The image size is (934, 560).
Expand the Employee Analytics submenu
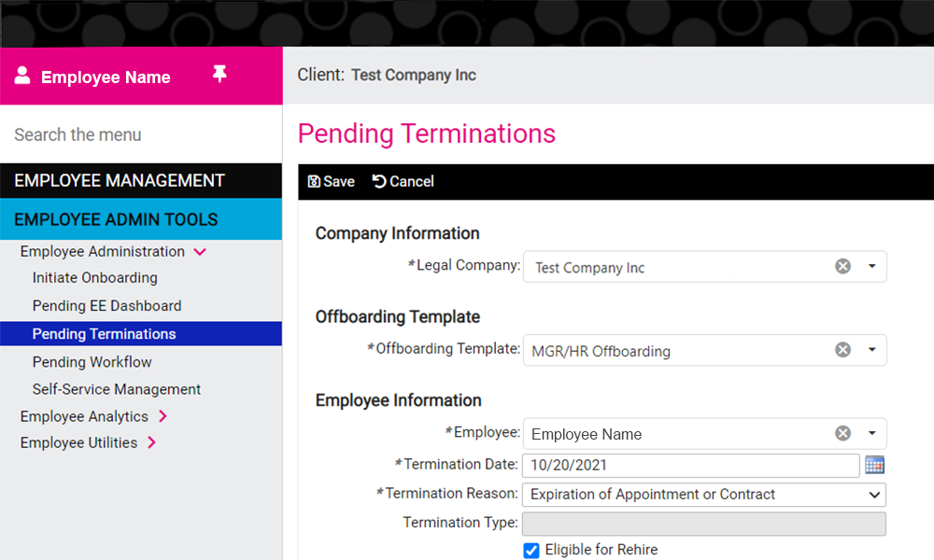pyautogui.click(x=163, y=416)
